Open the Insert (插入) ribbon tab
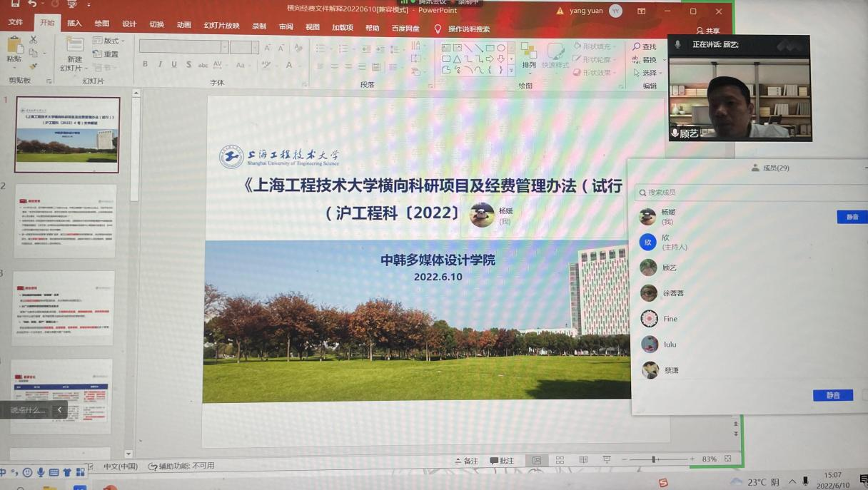The image size is (868, 490). (x=74, y=24)
